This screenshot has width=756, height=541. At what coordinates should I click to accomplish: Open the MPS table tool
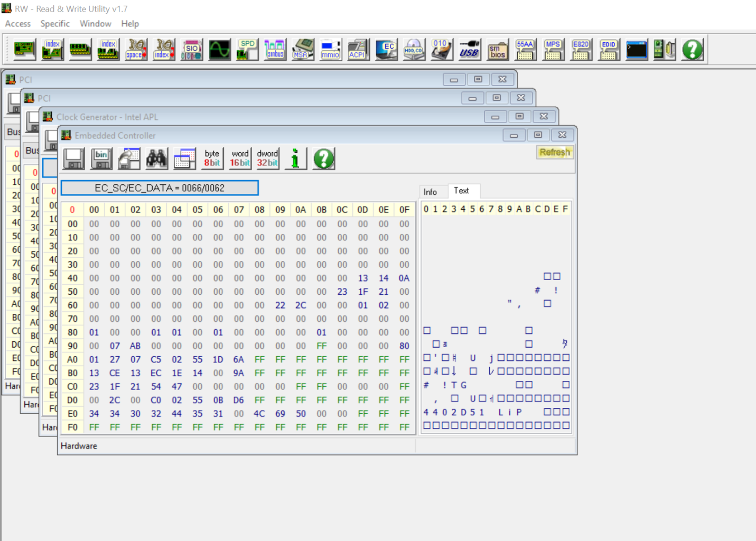[x=553, y=50]
